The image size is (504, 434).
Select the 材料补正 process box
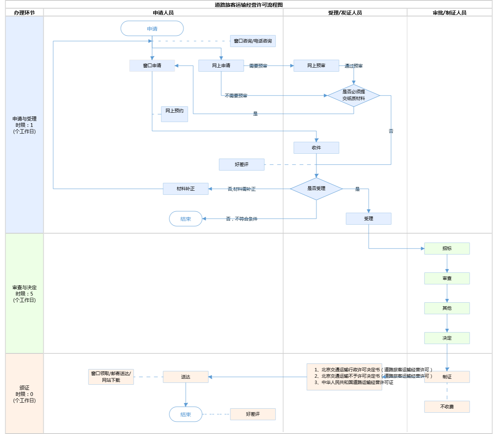coord(186,189)
